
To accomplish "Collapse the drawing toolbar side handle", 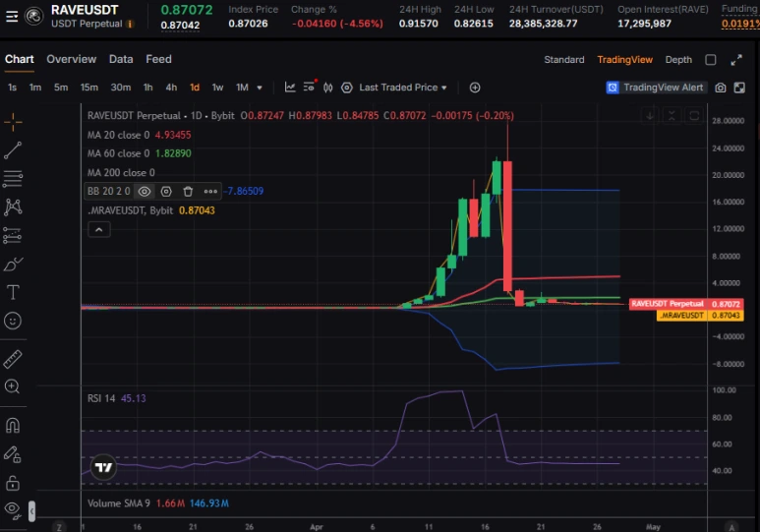I will 31,511.
